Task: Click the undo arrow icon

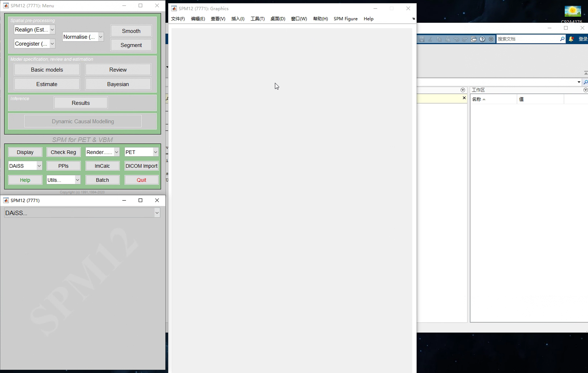Action: point(456,39)
